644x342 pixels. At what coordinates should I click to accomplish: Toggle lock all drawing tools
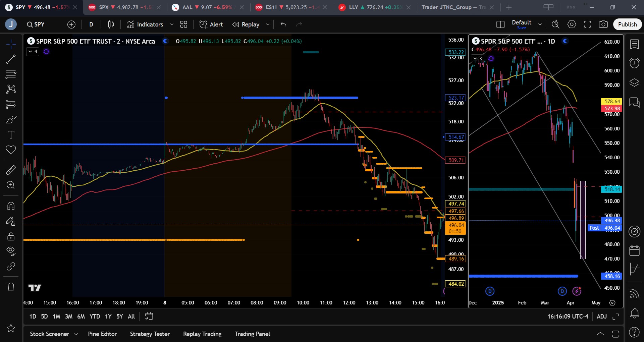coord(11,236)
